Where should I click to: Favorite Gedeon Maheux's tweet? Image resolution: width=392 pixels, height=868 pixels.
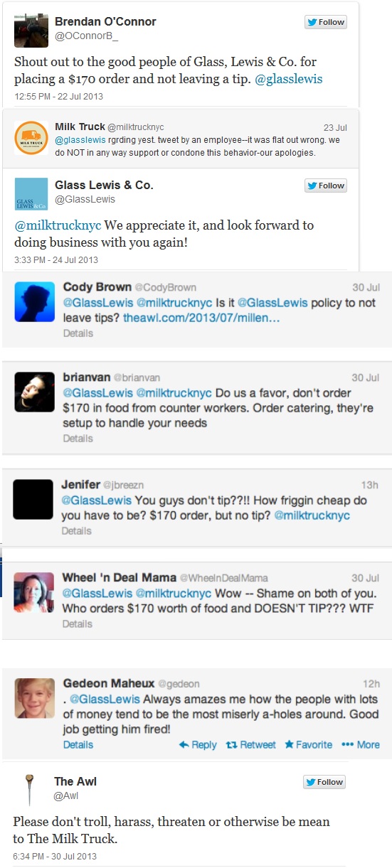[308, 745]
